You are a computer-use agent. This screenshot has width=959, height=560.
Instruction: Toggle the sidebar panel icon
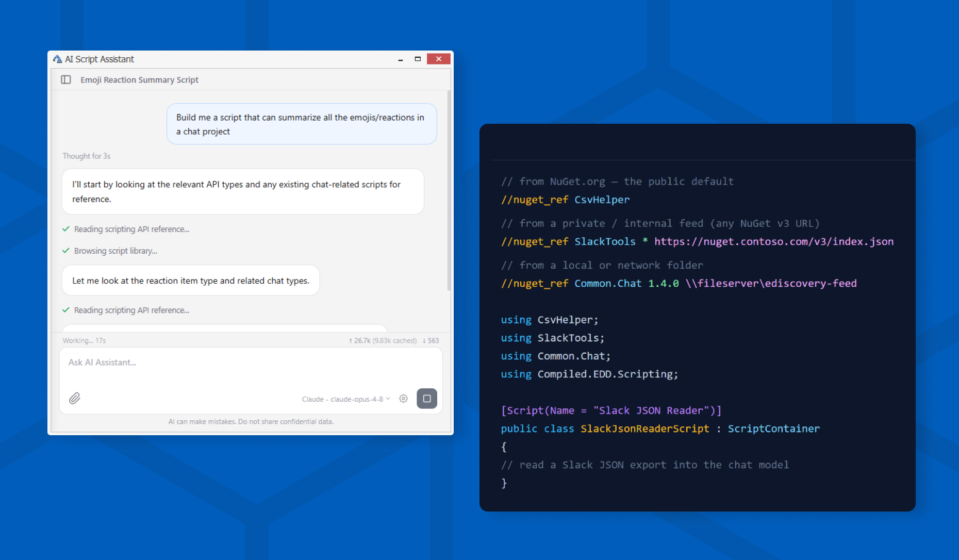click(x=66, y=79)
